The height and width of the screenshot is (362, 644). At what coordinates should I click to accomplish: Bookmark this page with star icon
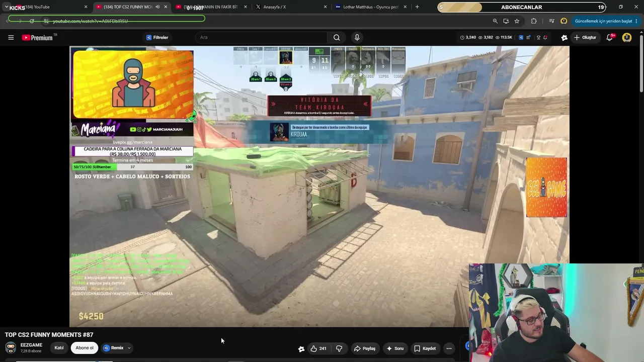pos(517,21)
